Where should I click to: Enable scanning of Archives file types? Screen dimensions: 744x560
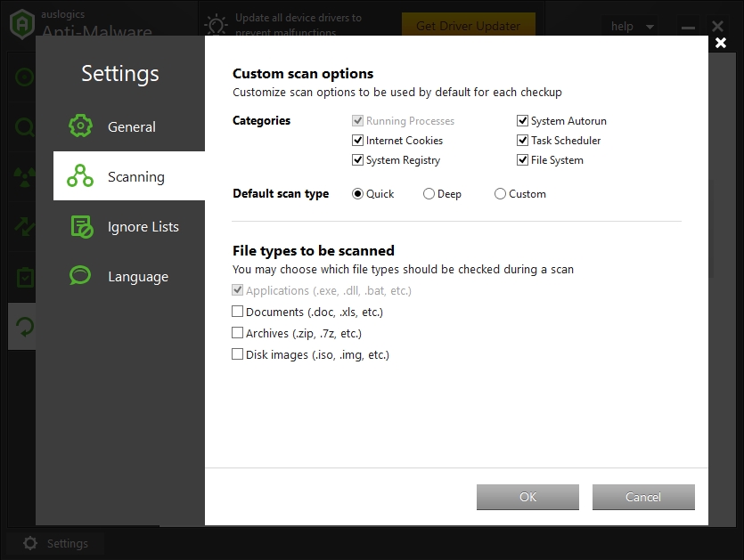click(238, 333)
